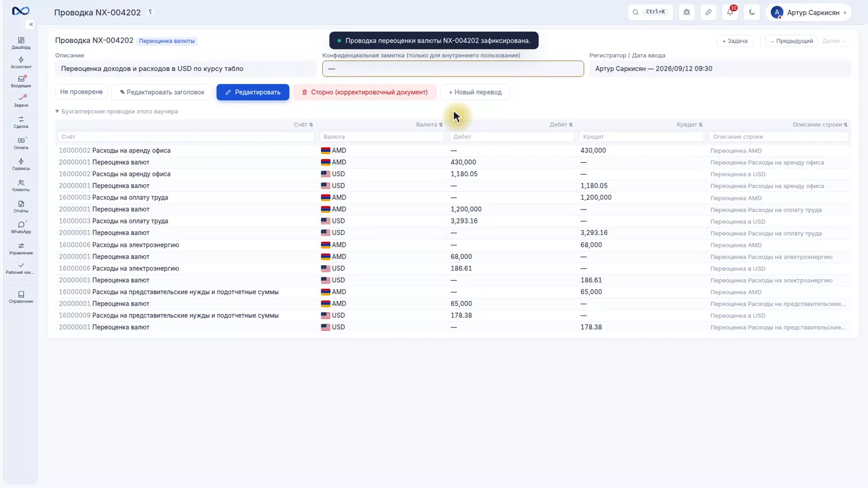Sort by Дебет column header
Image resolution: width=868 pixels, height=488 pixels.
coord(561,125)
